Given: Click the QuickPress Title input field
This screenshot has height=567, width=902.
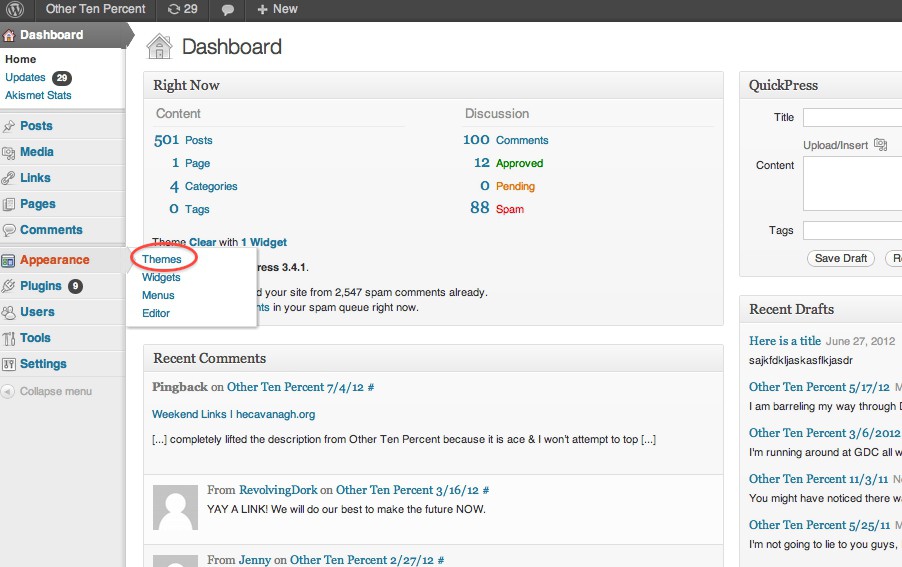Looking at the screenshot, I should 852,117.
